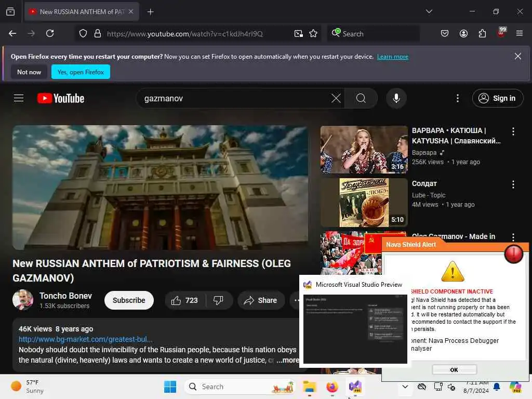View site security lock information
This screenshot has width=532, height=399.
tap(98, 33)
